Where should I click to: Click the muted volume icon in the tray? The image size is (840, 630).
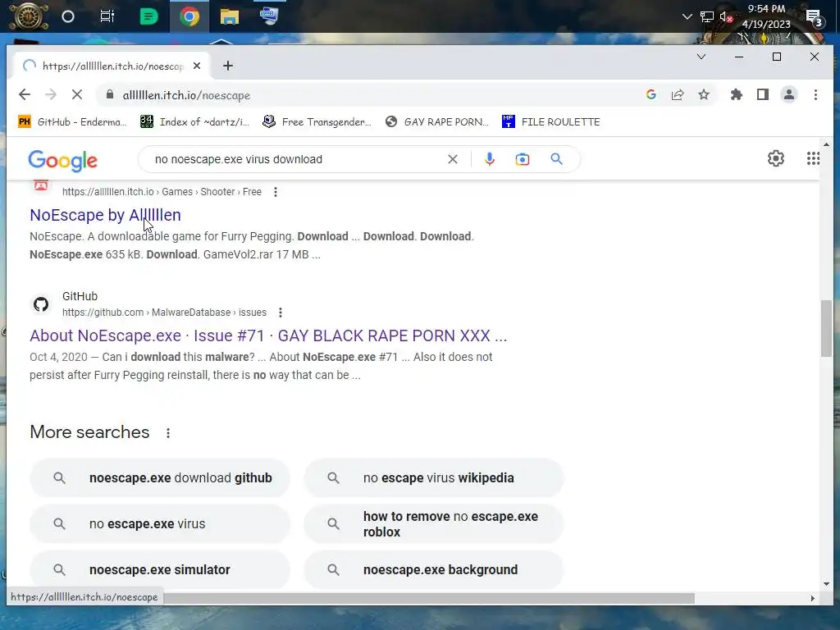(726, 16)
